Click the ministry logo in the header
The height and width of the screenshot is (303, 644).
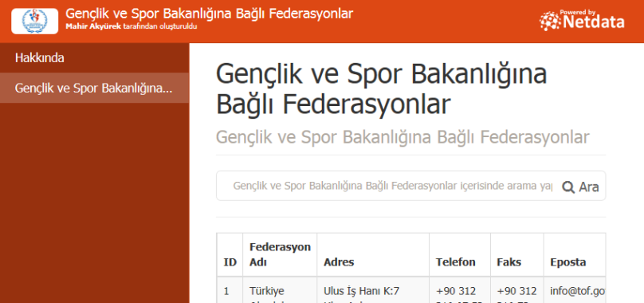pyautogui.click(x=35, y=21)
